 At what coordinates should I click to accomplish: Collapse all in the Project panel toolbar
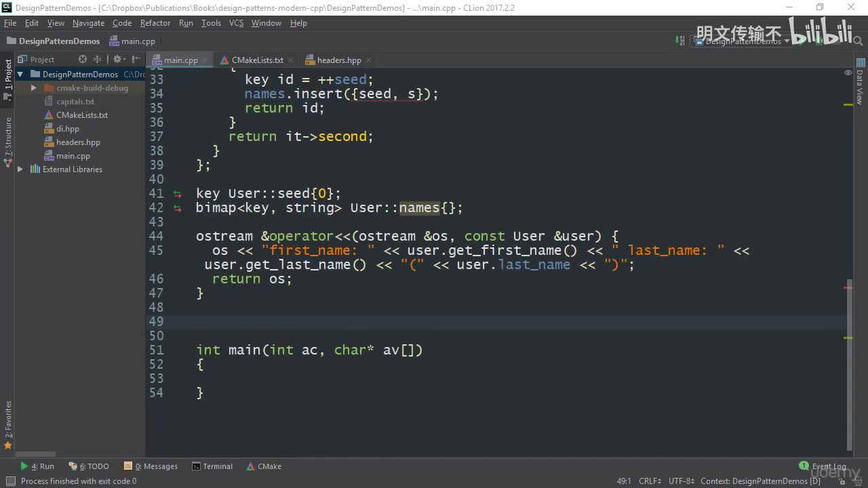97,60
